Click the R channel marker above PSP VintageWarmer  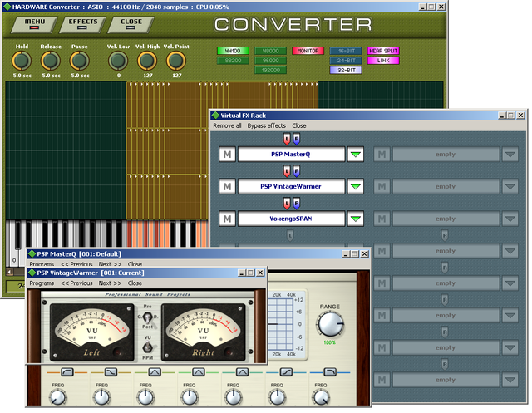point(297,171)
